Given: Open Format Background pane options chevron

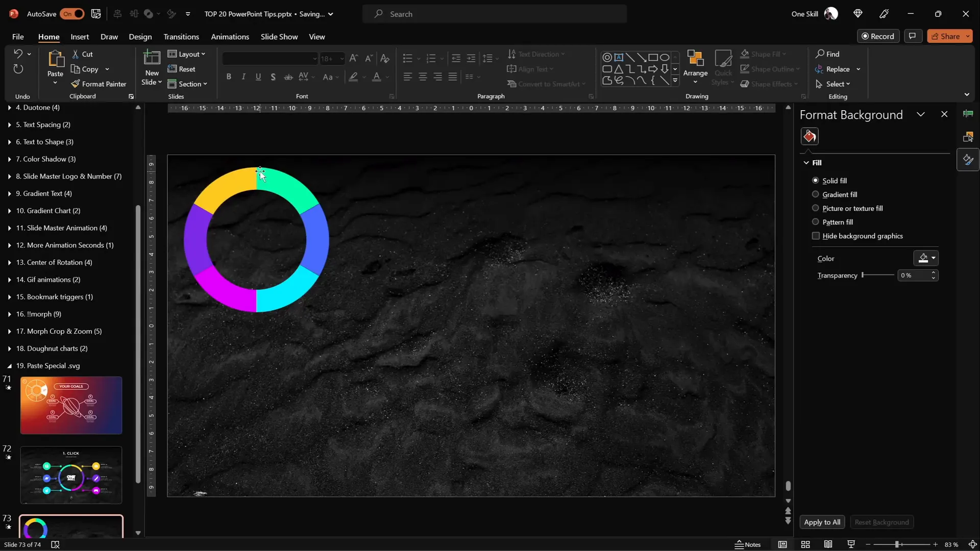Looking at the screenshot, I should tap(920, 114).
